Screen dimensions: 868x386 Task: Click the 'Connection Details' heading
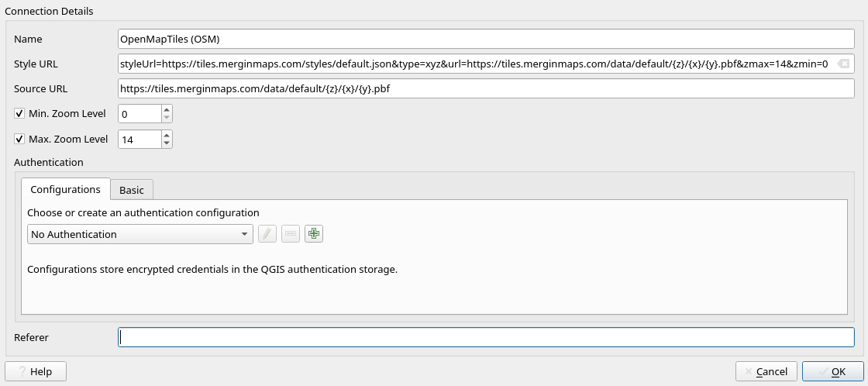click(49, 11)
